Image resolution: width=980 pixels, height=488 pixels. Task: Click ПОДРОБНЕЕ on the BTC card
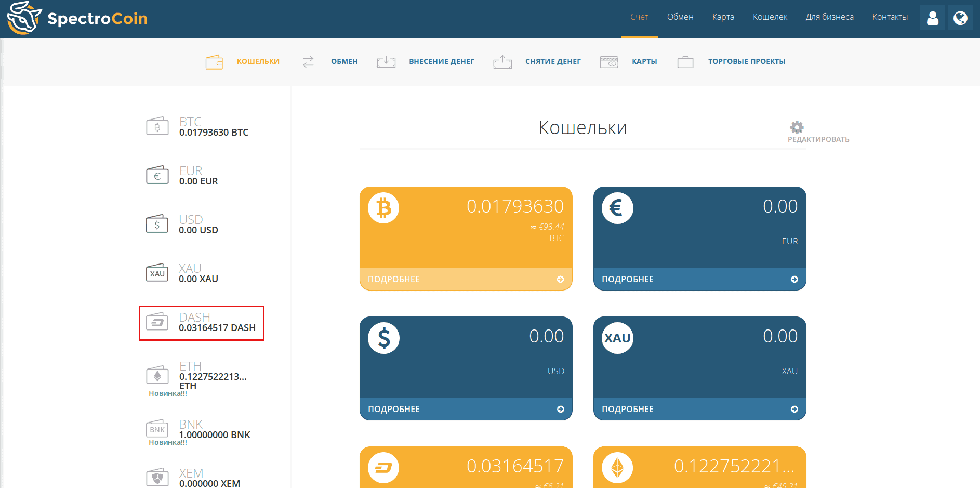pos(394,279)
